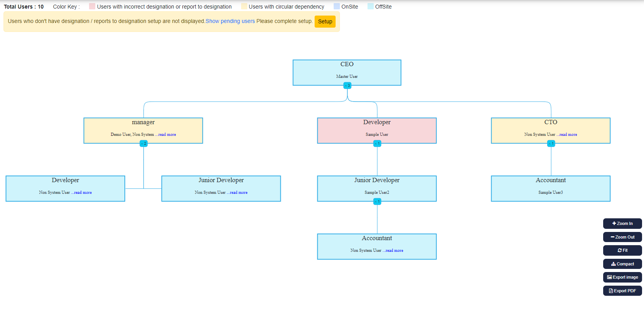
Task: Export the chart as image
Action: 622,277
